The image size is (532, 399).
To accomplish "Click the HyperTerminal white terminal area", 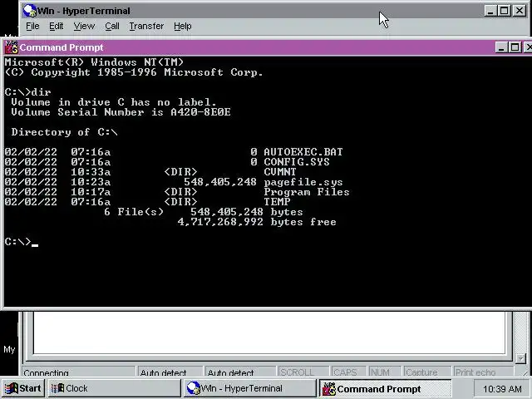I will [x=269, y=332].
